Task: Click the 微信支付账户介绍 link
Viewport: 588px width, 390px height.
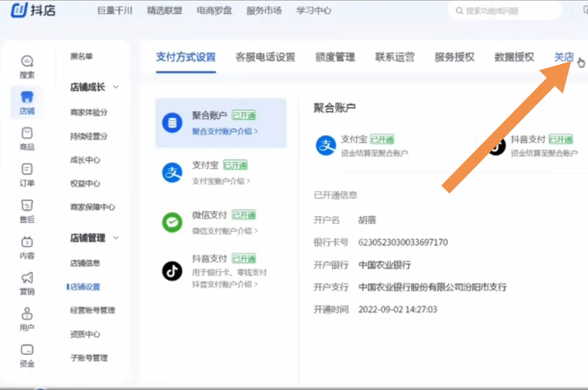Action: pos(225,231)
